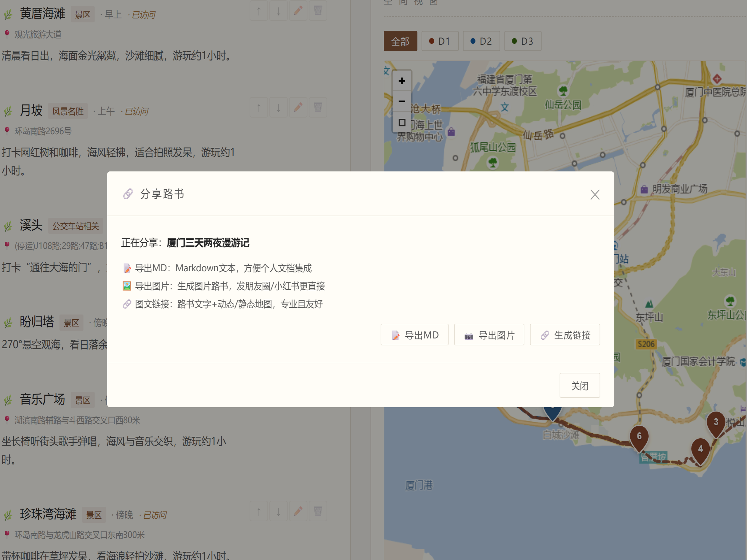Click the 导出图片 description line in the dialog
The image size is (747, 560).
(x=224, y=286)
